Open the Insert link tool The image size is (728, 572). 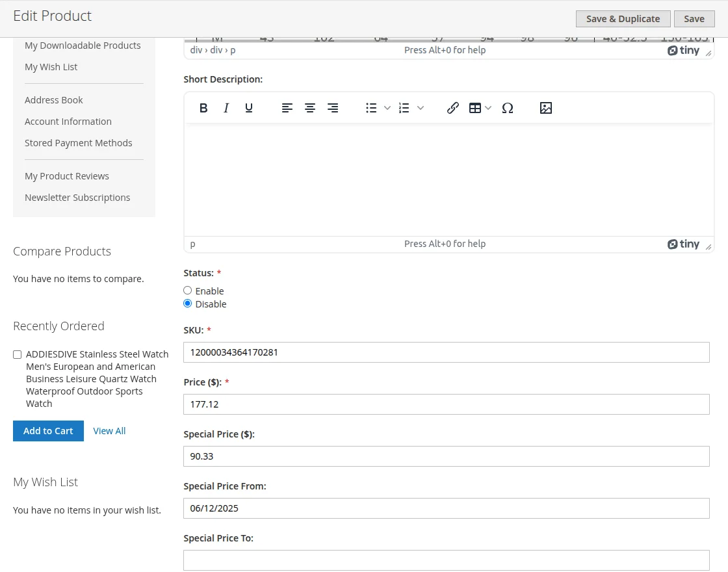(x=453, y=108)
